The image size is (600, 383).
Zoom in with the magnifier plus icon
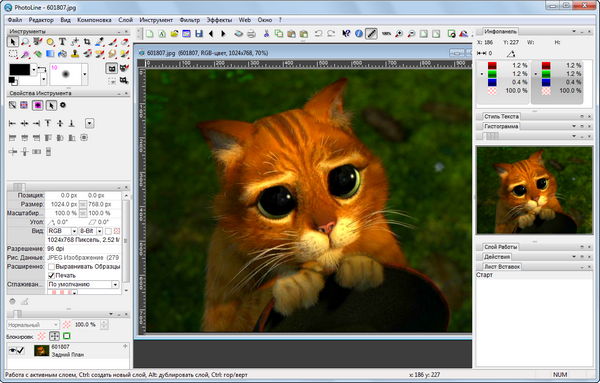pyautogui.click(x=399, y=34)
